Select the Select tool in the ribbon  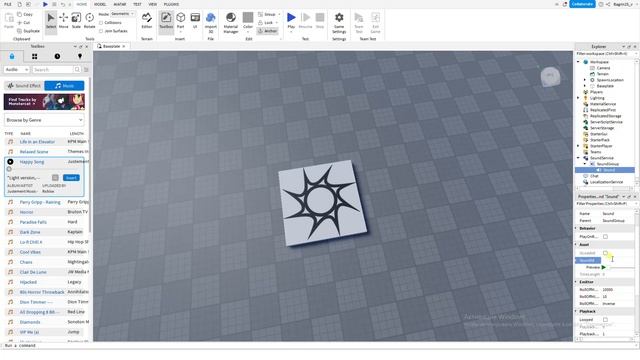[x=51, y=20]
